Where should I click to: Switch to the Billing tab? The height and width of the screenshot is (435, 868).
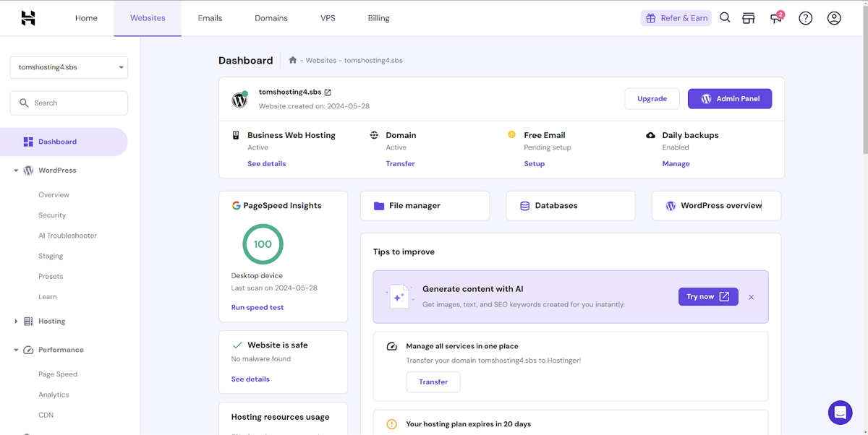378,17
